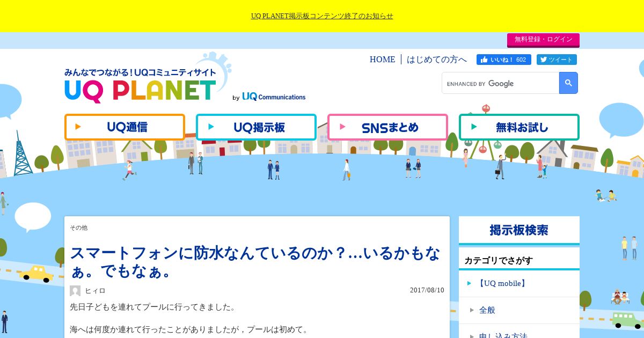The height and width of the screenshot is (338, 644).
Task: Open the UQ通信 navigation tab
Action: (x=125, y=127)
